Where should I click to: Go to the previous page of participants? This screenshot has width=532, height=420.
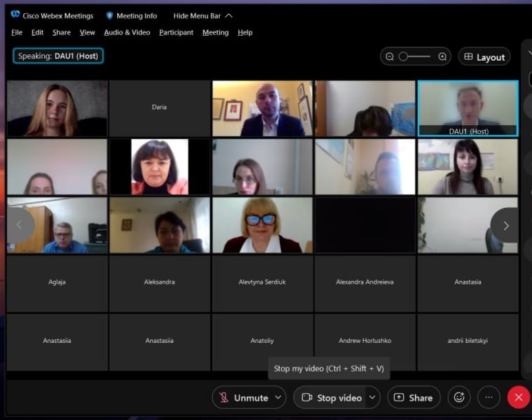coord(19,225)
